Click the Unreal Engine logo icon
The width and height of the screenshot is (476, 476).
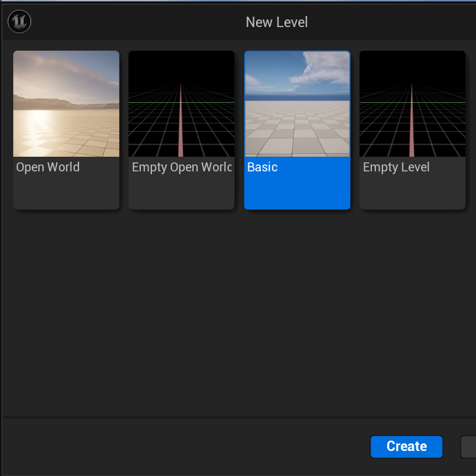[19, 22]
